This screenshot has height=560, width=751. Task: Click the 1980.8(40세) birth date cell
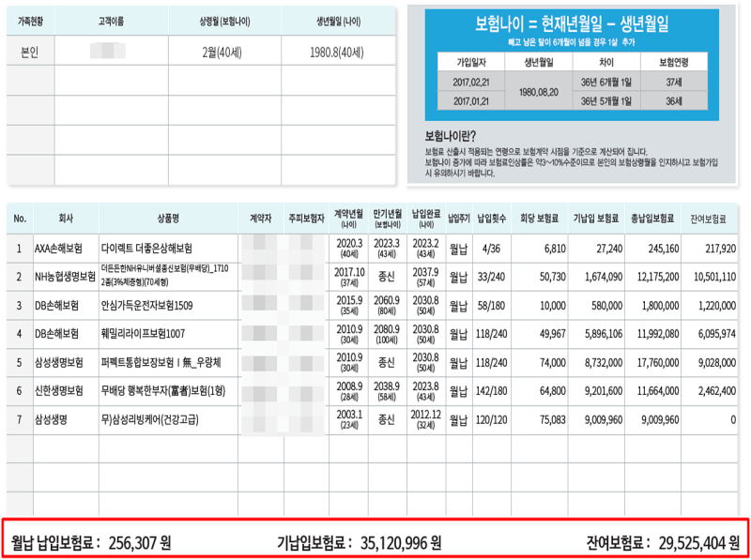click(x=337, y=52)
